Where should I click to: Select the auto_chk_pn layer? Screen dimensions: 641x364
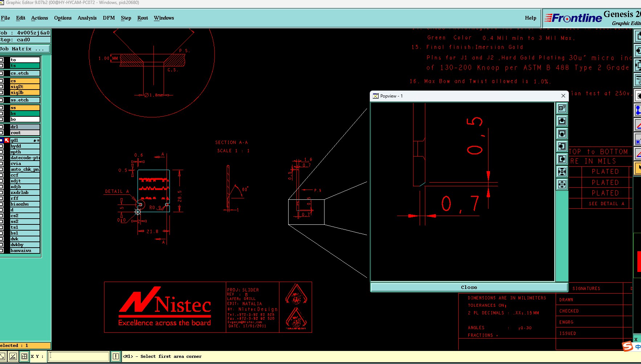click(x=25, y=169)
